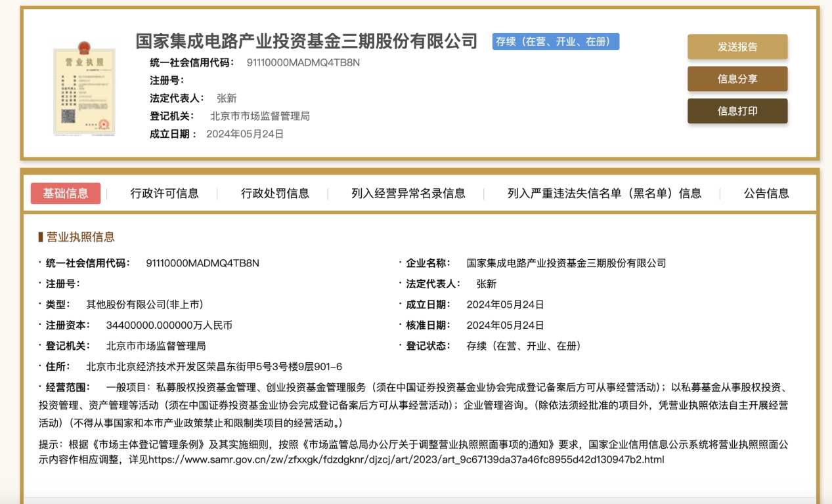Open the samr.gov.cn notice URL
The height and width of the screenshot is (504, 832).
coord(406,460)
